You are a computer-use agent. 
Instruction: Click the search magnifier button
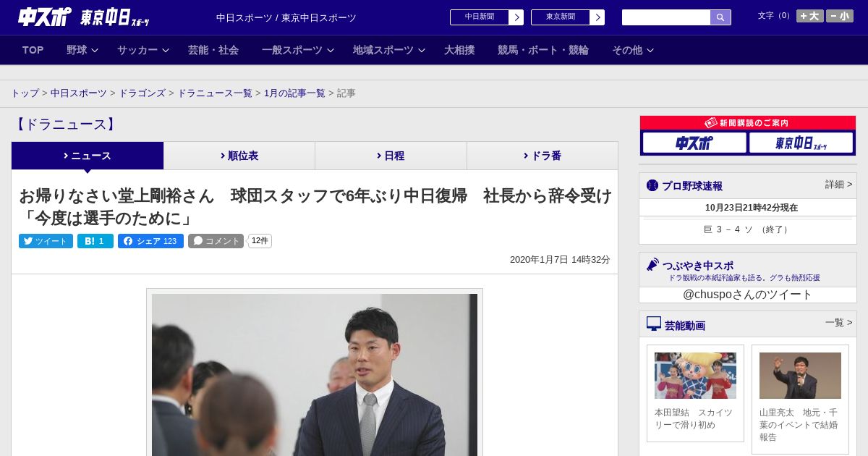coord(720,17)
